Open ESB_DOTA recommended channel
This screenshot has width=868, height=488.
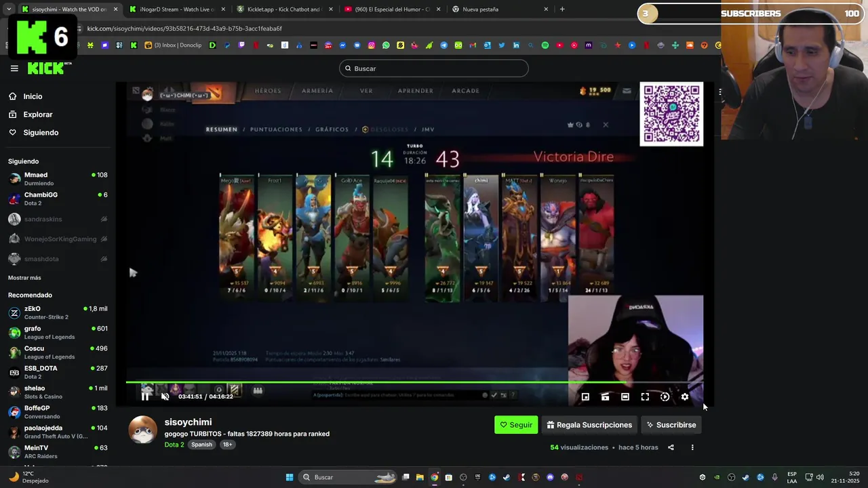58,372
